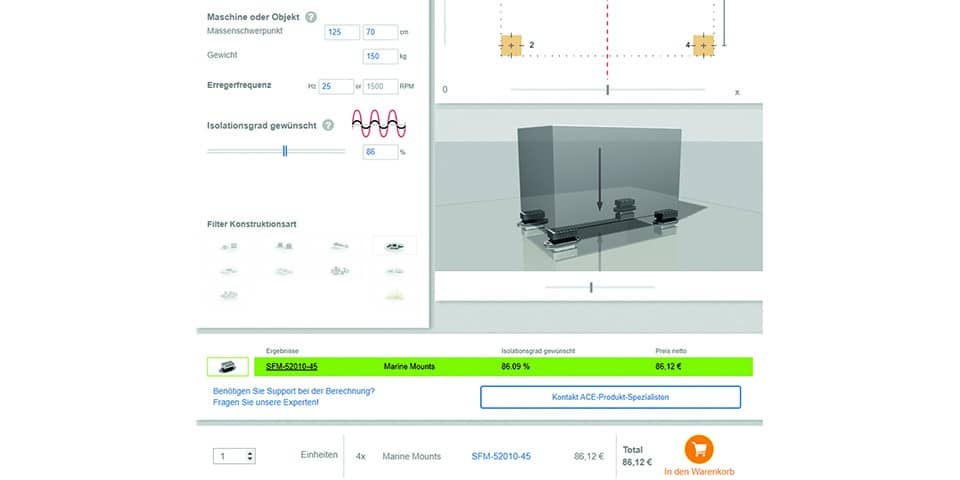Click the Hz frequency field showing 25
The width and height of the screenshot is (960, 480).
coord(336,86)
